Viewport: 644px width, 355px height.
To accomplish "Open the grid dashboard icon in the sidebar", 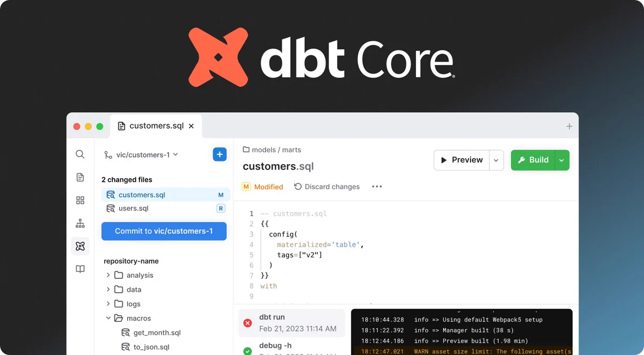I will (x=80, y=201).
